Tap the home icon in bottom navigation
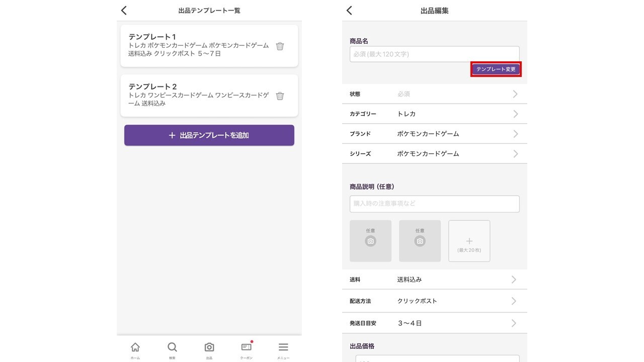 click(135, 349)
